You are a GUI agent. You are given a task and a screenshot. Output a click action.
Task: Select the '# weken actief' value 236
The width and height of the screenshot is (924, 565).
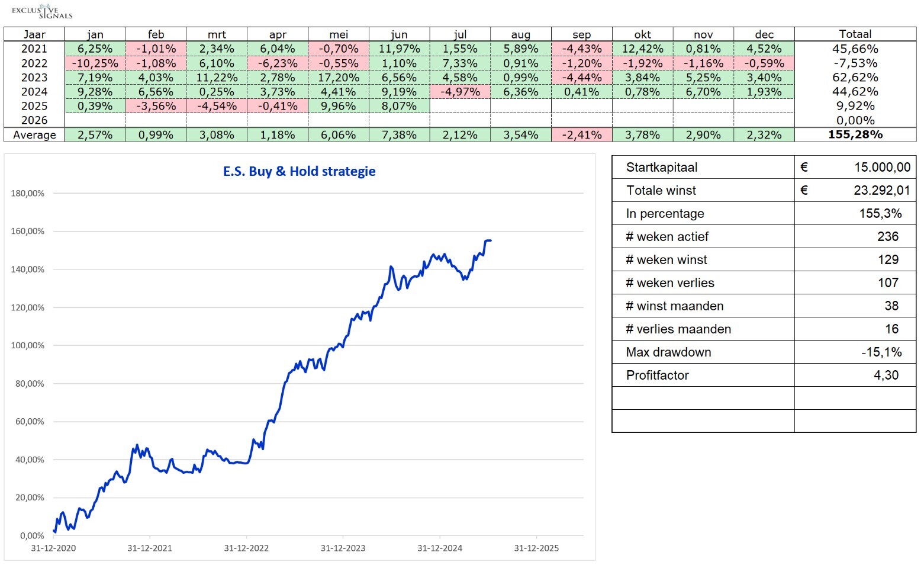point(887,237)
